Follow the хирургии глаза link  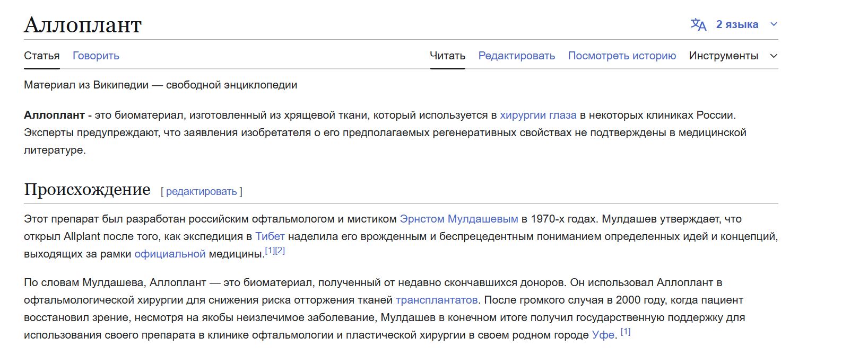point(538,115)
